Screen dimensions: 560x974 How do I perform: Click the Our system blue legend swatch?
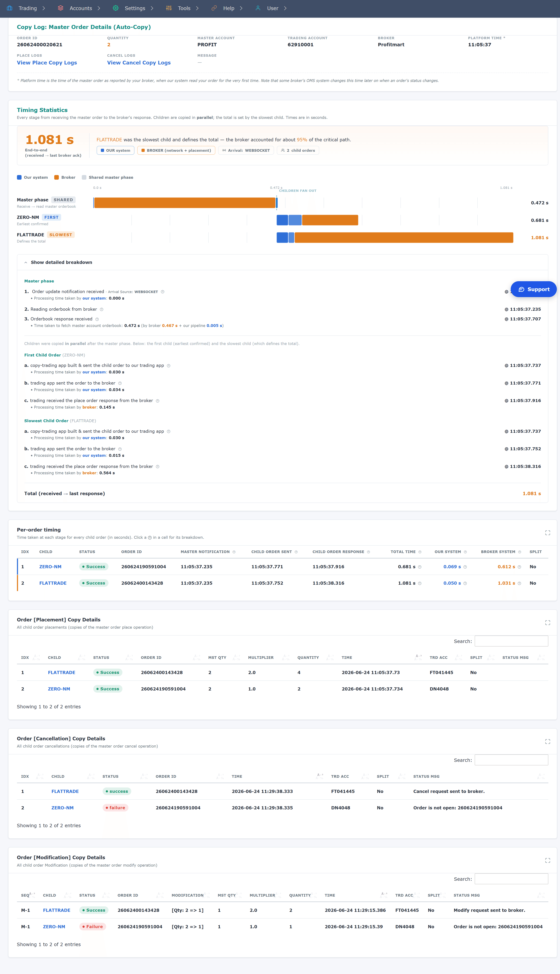click(x=19, y=178)
